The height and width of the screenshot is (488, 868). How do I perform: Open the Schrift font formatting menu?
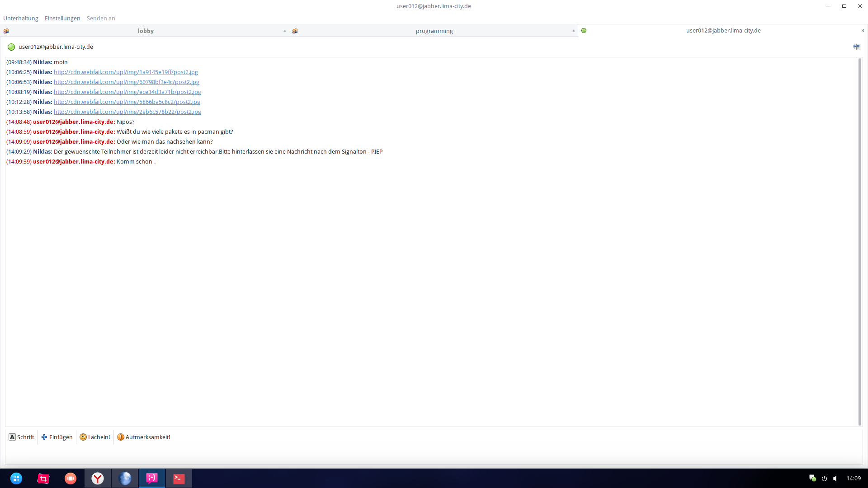click(21, 437)
